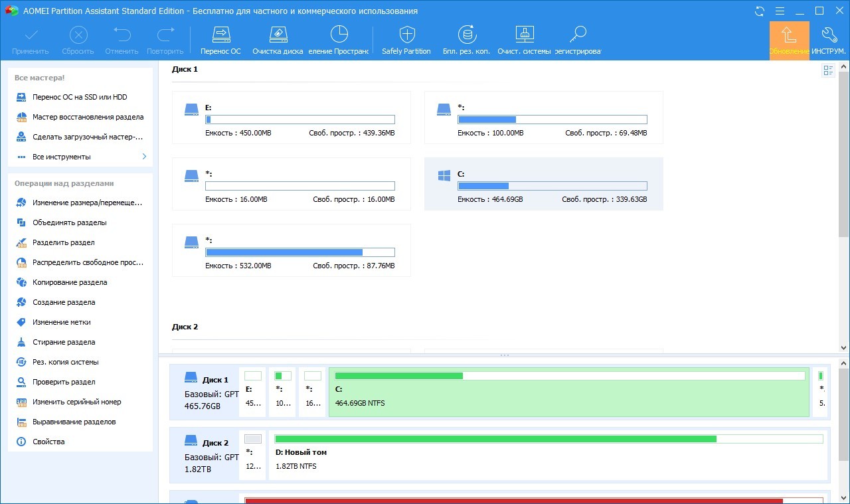Select the E: 450.00MB partition card
This screenshot has width=850, height=504.
pyautogui.click(x=291, y=118)
